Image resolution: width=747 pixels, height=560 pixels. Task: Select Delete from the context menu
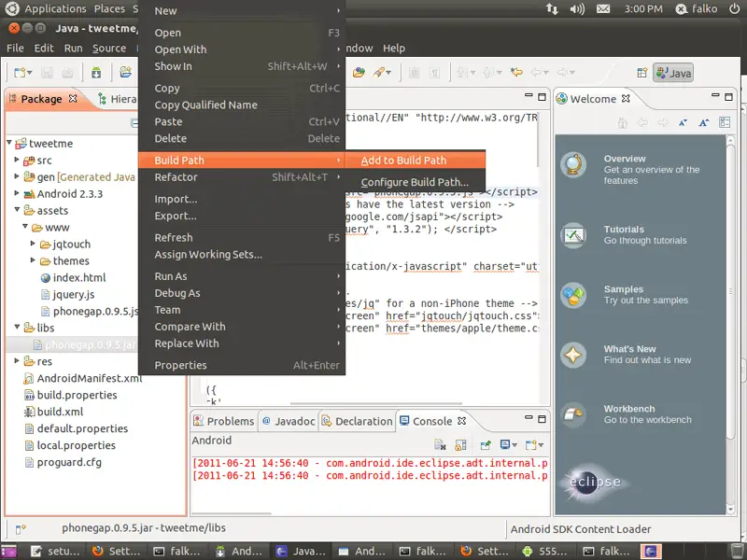pos(242,138)
